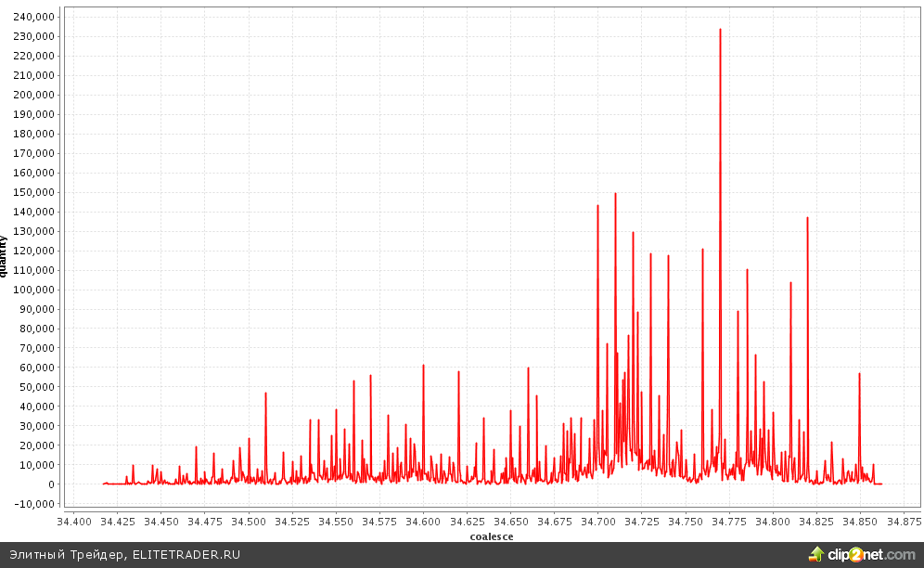Click the y-axis label 210,000
This screenshot has width=924, height=568.
(33, 75)
